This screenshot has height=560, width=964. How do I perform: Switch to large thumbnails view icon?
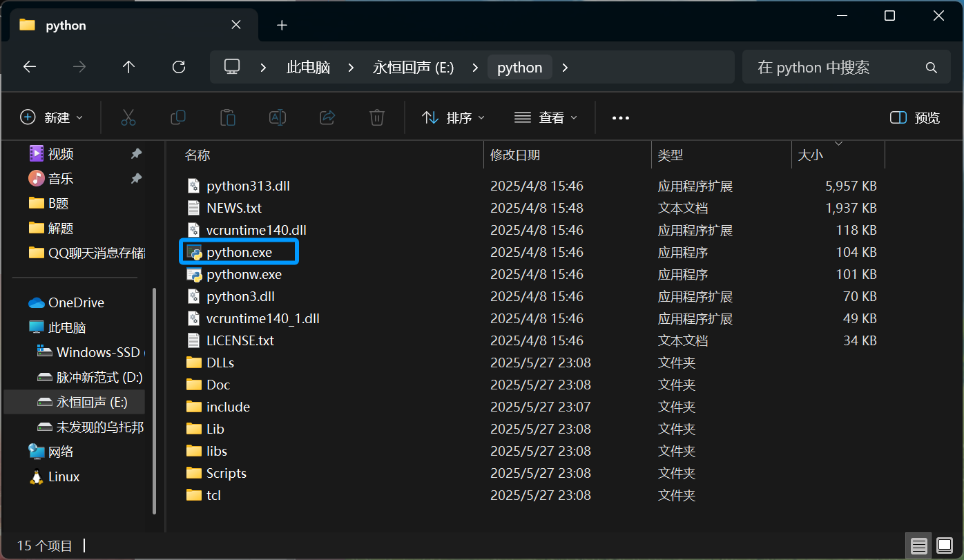944,546
